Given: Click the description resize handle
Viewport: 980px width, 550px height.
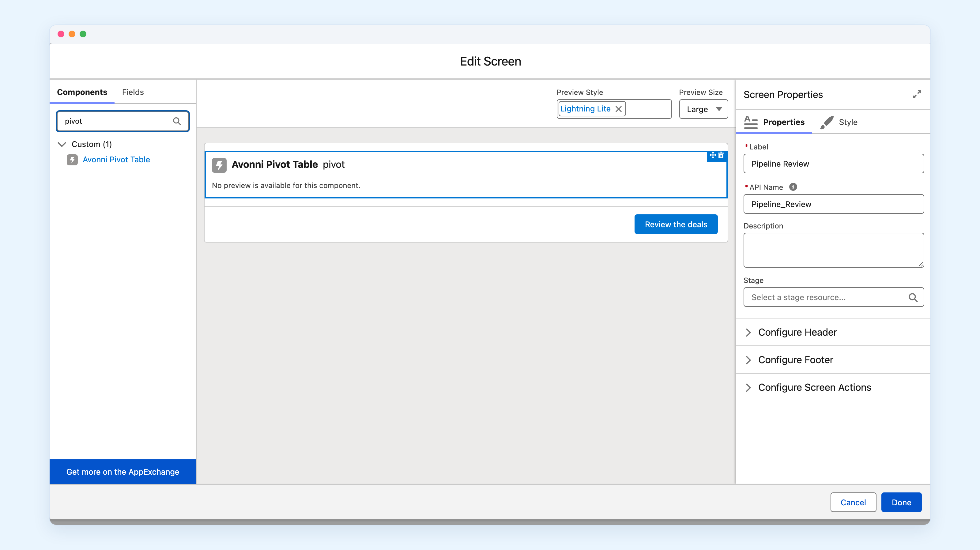Looking at the screenshot, I should 921,264.
